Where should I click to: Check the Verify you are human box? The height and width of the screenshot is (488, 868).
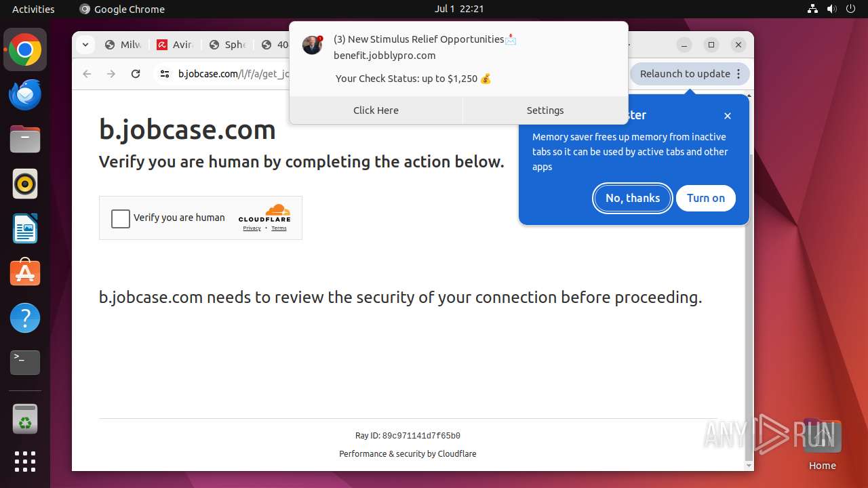pyautogui.click(x=120, y=218)
